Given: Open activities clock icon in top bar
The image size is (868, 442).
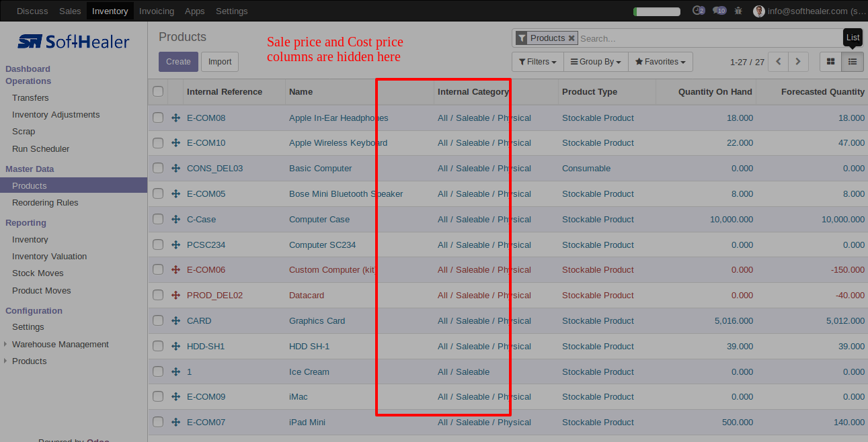Looking at the screenshot, I should click(699, 11).
